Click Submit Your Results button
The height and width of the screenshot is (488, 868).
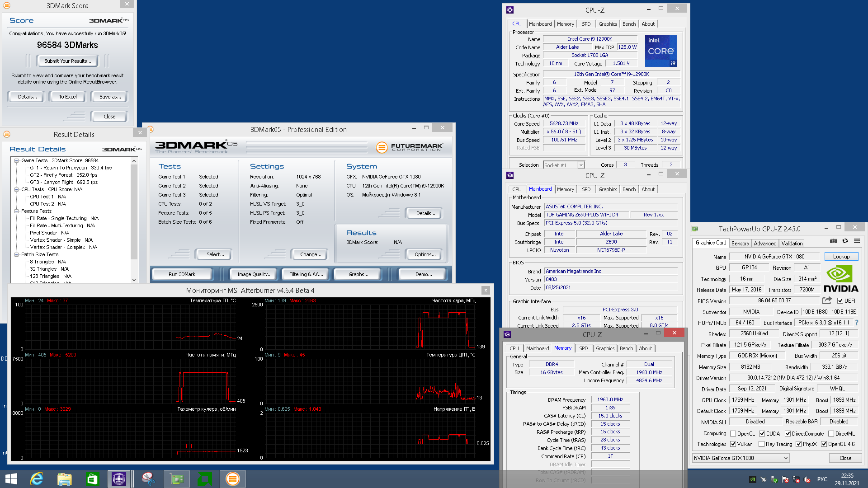68,61
